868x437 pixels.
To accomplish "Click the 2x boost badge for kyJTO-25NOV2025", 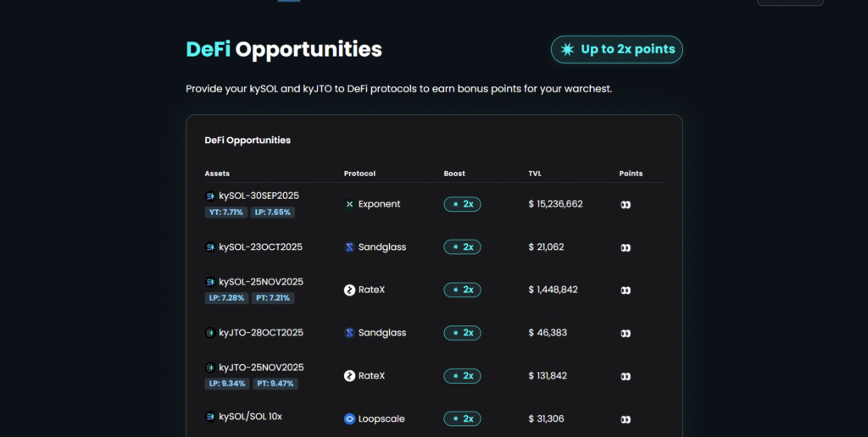I will tap(462, 376).
